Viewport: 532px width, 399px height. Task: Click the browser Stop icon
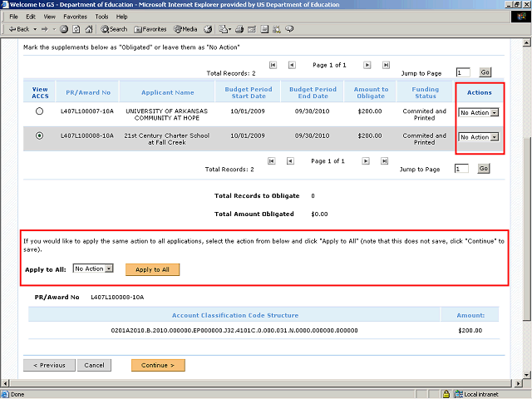coord(64,29)
